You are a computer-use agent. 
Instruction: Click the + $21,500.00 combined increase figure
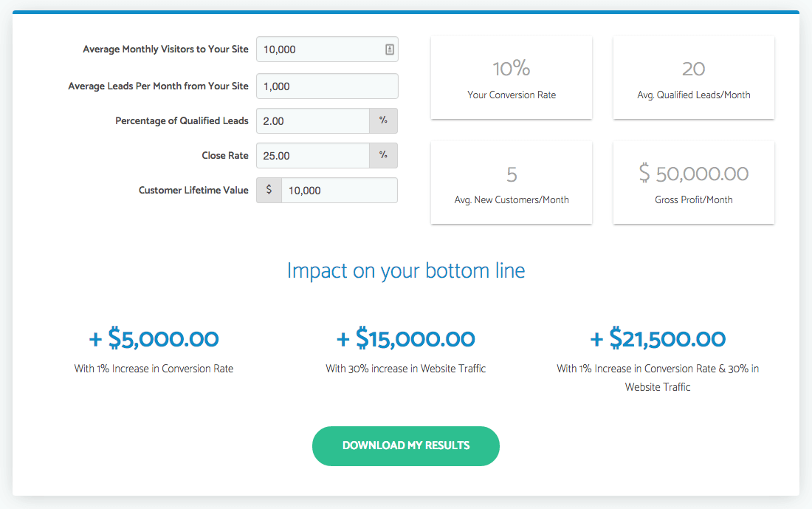[658, 339]
